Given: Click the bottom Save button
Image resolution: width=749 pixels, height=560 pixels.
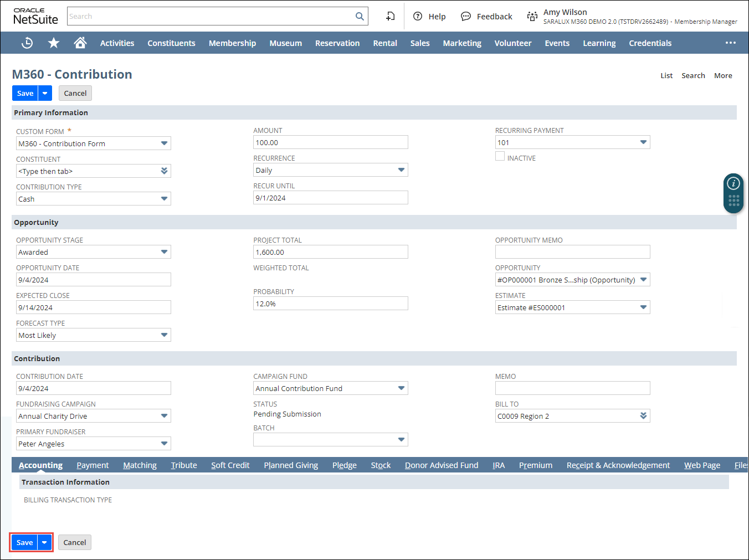Looking at the screenshot, I should pos(24,543).
